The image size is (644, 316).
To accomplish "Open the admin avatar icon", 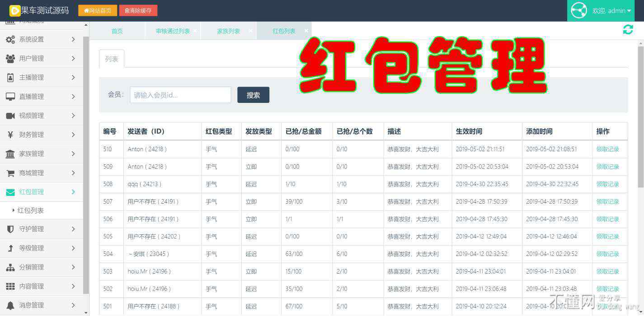I will 579,10.
